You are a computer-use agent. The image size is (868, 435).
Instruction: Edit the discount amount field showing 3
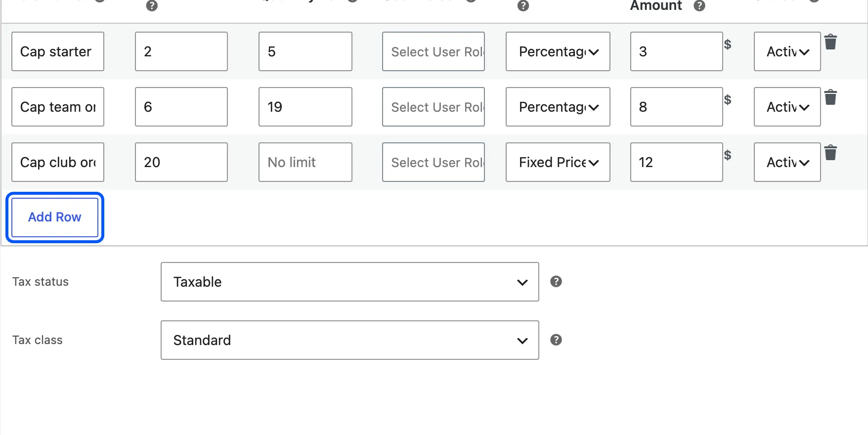[x=677, y=51]
